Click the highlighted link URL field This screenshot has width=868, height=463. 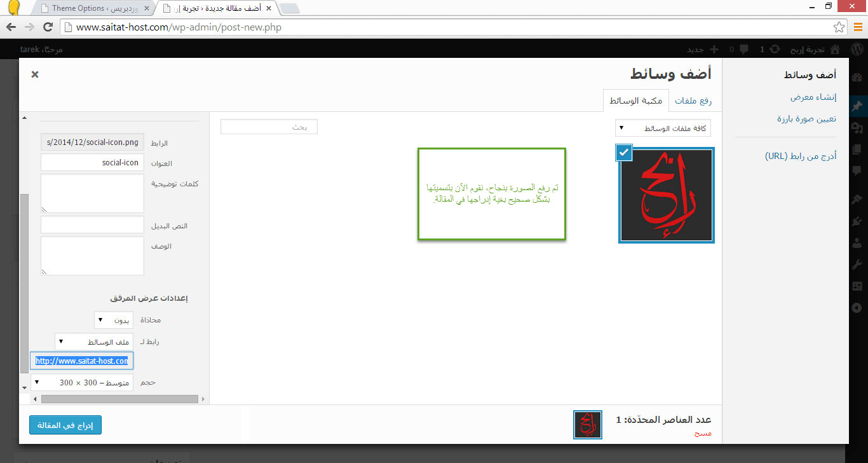(82, 361)
